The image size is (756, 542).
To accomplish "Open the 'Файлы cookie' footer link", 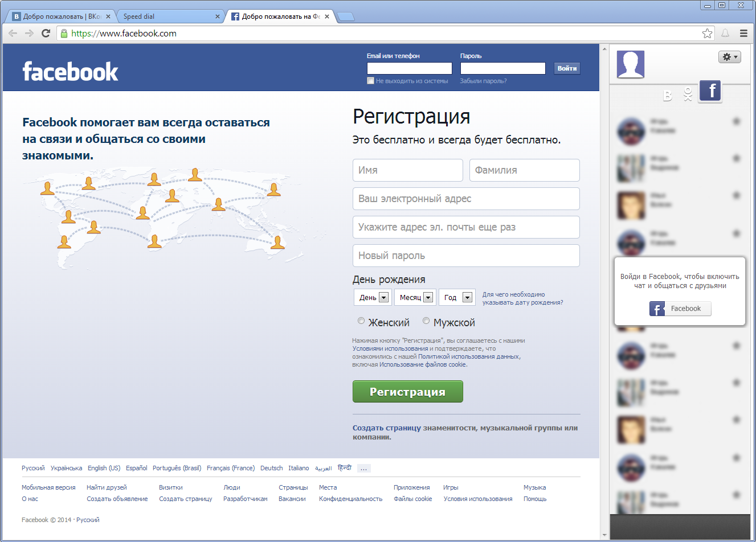I will tap(413, 499).
